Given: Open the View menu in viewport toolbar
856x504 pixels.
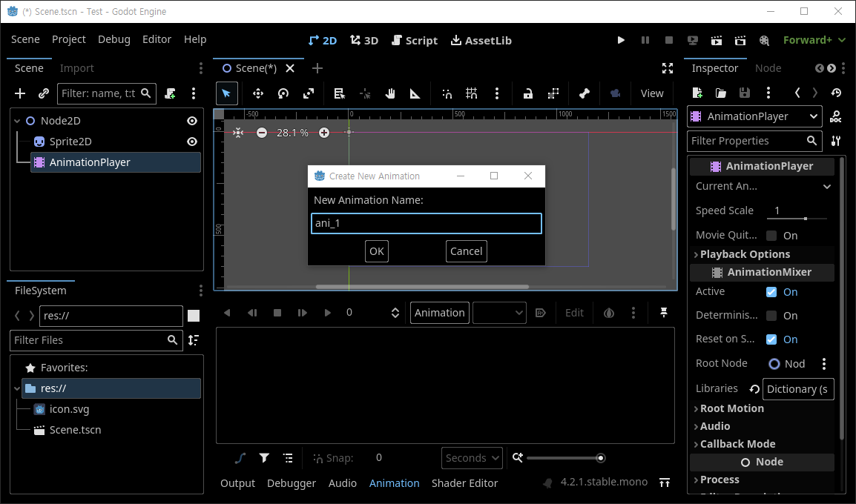Looking at the screenshot, I should click(x=652, y=94).
